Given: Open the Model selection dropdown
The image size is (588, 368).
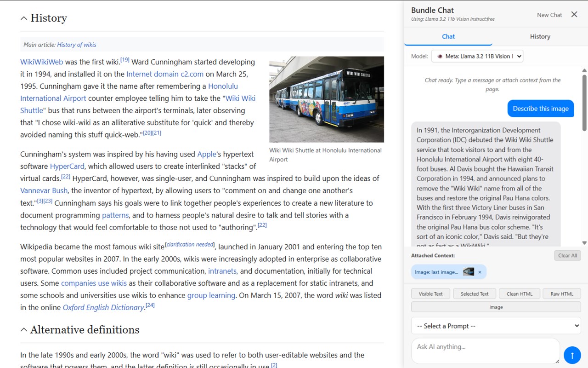Looking at the screenshot, I should [x=477, y=56].
